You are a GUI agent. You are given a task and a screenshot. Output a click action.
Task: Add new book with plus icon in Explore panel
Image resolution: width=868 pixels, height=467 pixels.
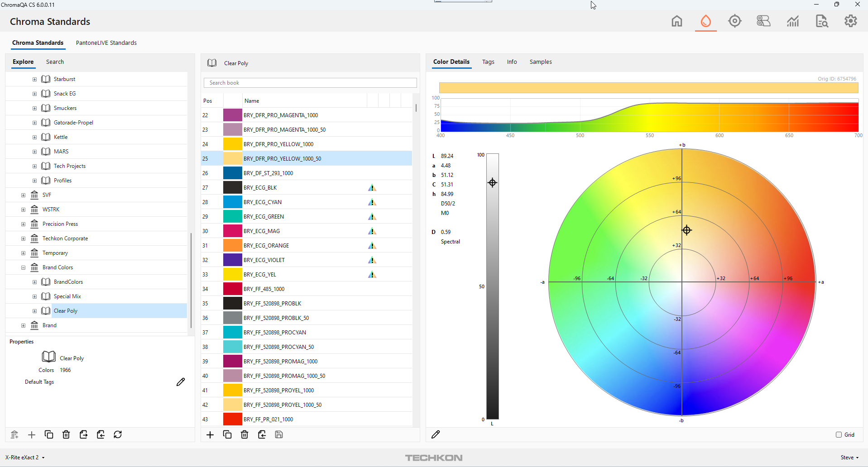[x=32, y=434]
